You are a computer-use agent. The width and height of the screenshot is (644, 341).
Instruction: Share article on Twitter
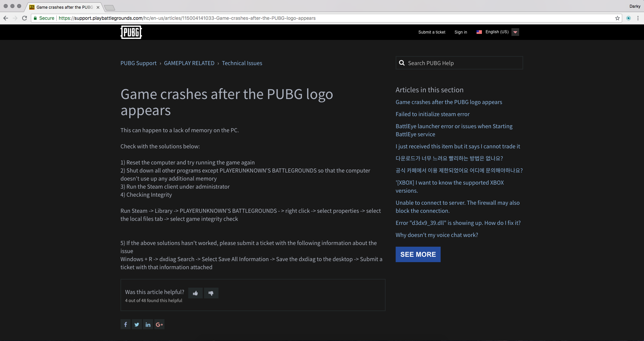coord(137,324)
